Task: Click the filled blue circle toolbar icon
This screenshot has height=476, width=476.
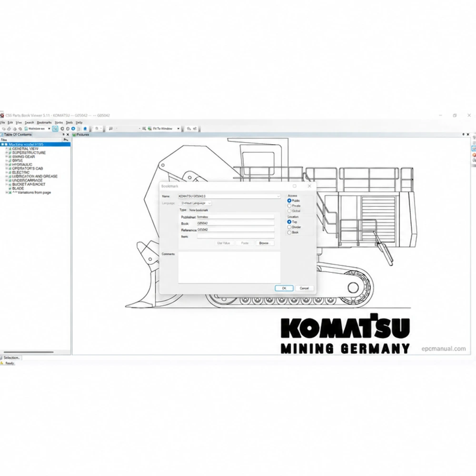Action: (73, 129)
